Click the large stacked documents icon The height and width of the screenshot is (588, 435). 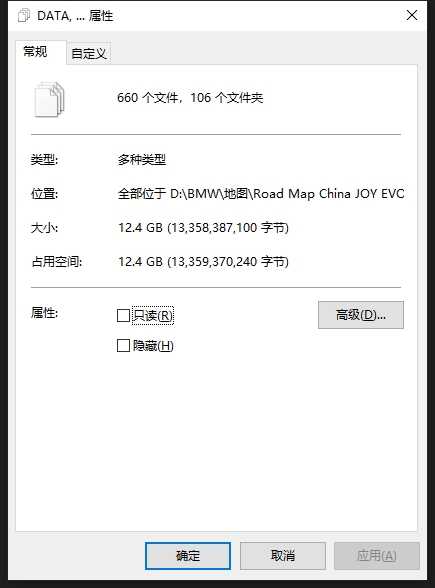(50, 99)
